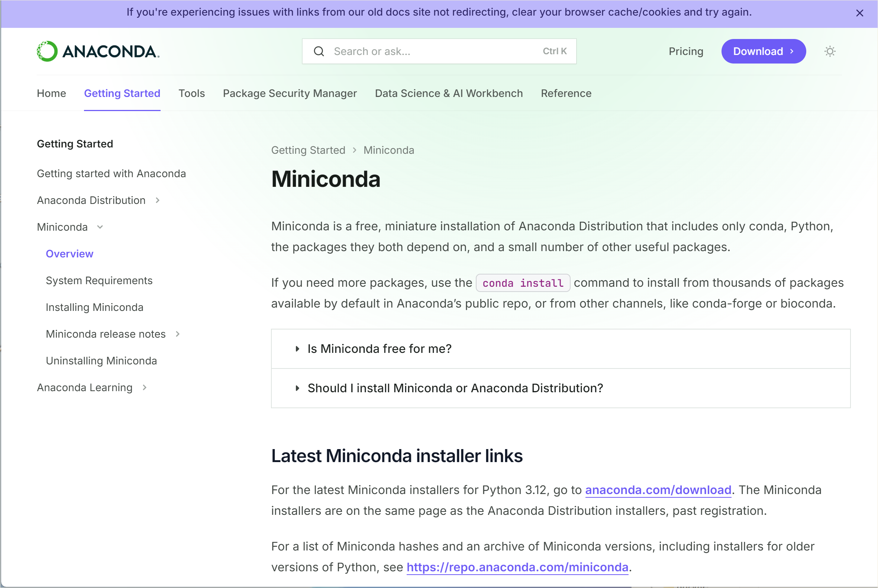Viewport: 878px width, 588px height.
Task: Open the Pricing page
Action: (686, 51)
